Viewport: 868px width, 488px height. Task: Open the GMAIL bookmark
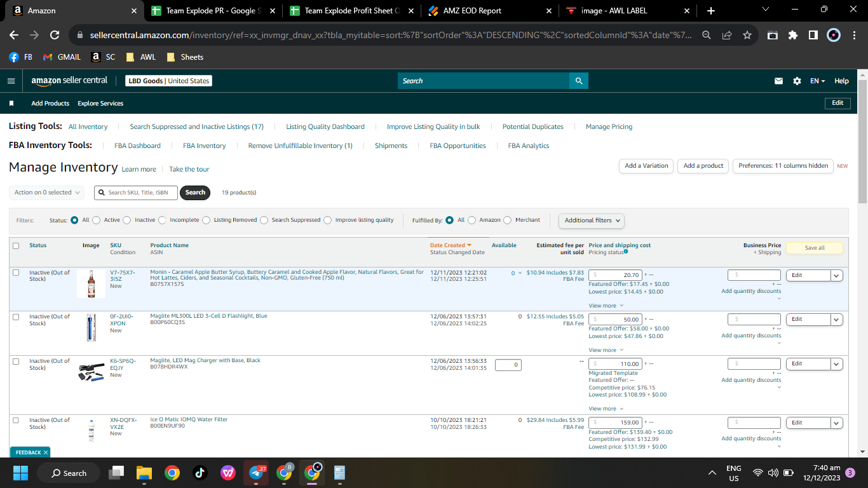coord(62,57)
